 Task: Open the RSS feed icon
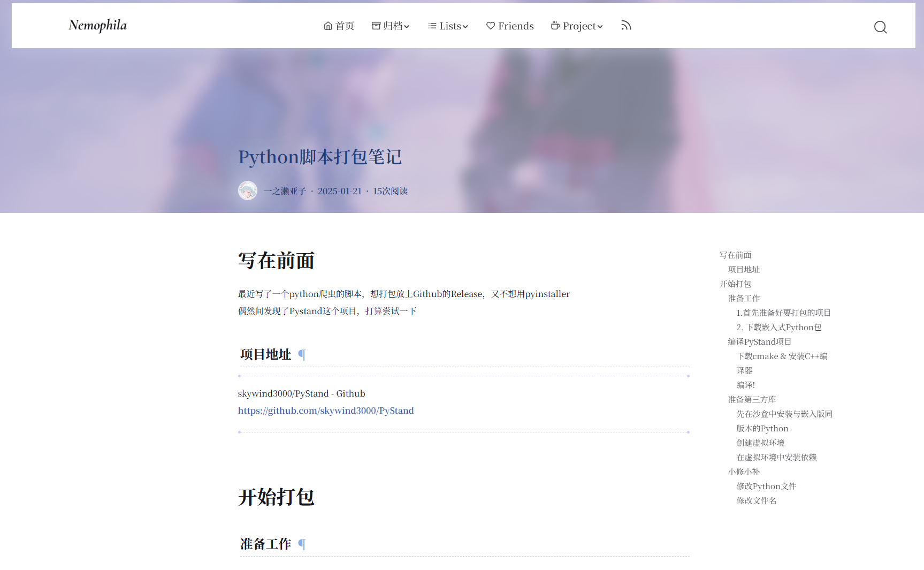[625, 25]
